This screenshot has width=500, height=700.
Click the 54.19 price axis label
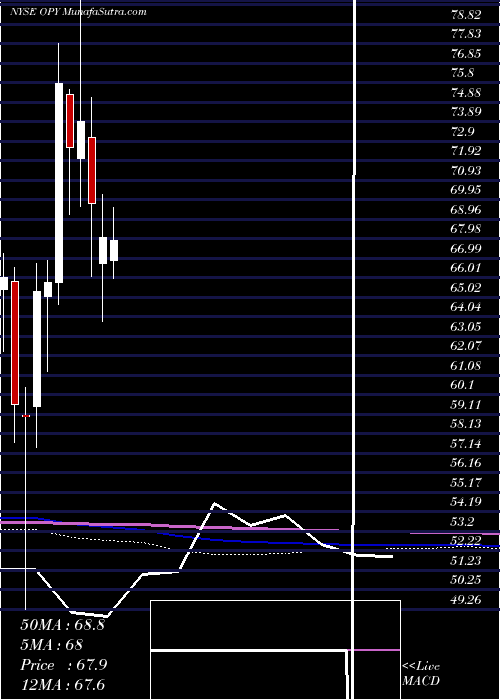click(466, 503)
